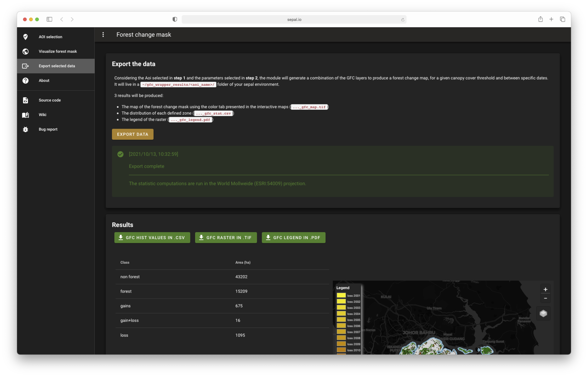Zoom out the results map
Screen dimensions: 588x377
(x=545, y=298)
